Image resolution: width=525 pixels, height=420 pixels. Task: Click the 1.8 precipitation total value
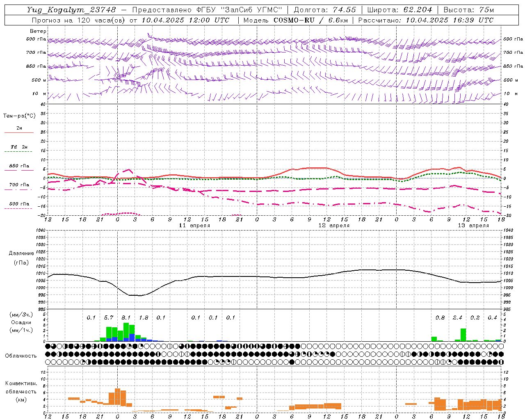(x=144, y=317)
